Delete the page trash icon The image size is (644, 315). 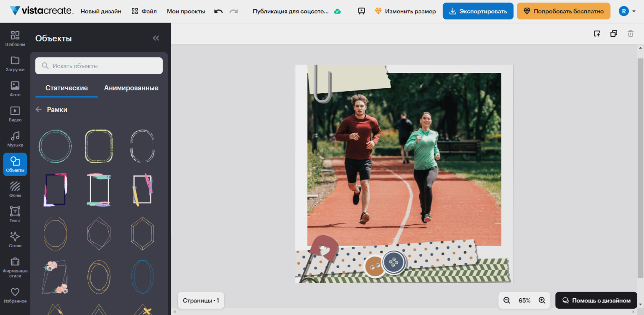631,33
